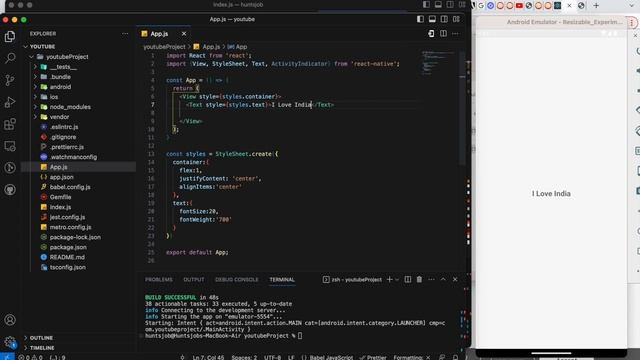This screenshot has height=360, width=640.
Task: Open .prettierrc.js file
Action: point(67,147)
